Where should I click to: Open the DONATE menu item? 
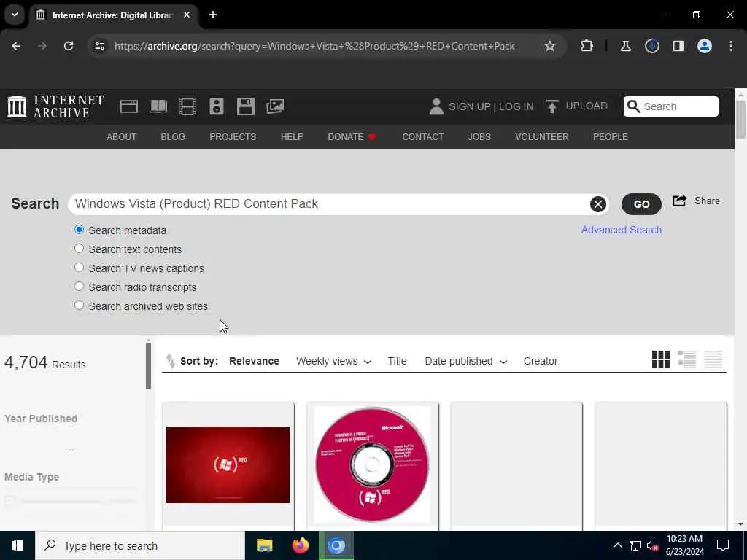pyautogui.click(x=352, y=136)
